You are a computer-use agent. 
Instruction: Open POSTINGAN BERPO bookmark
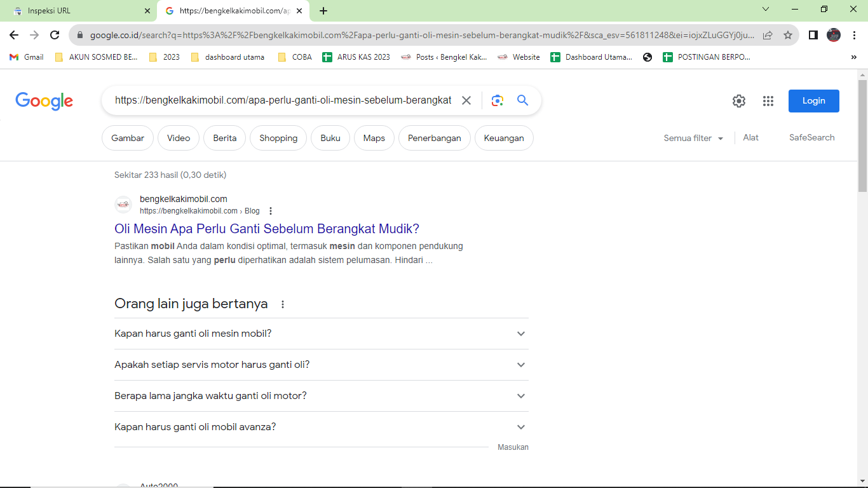(707, 57)
